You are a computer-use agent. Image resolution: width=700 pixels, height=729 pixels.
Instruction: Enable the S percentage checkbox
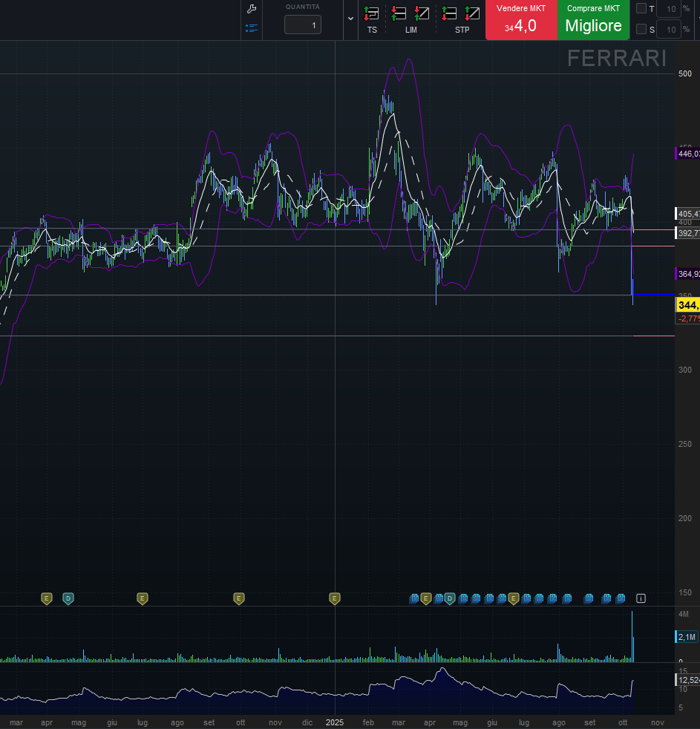641,30
